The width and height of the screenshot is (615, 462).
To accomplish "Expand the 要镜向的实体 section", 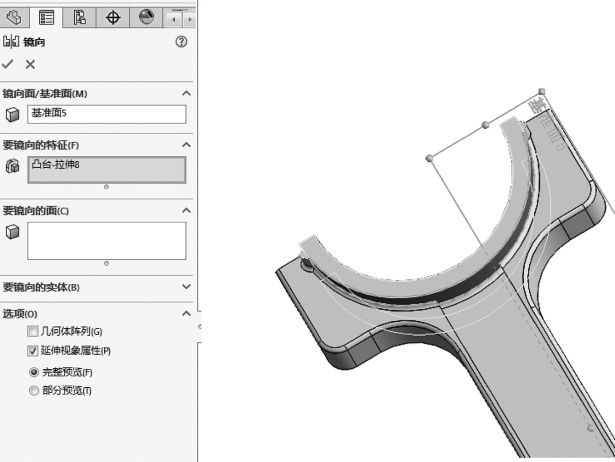I will point(186,288).
